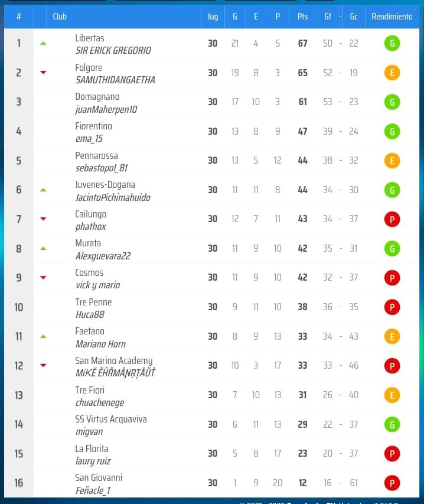Click the green G badge for Libertas

click(392, 43)
